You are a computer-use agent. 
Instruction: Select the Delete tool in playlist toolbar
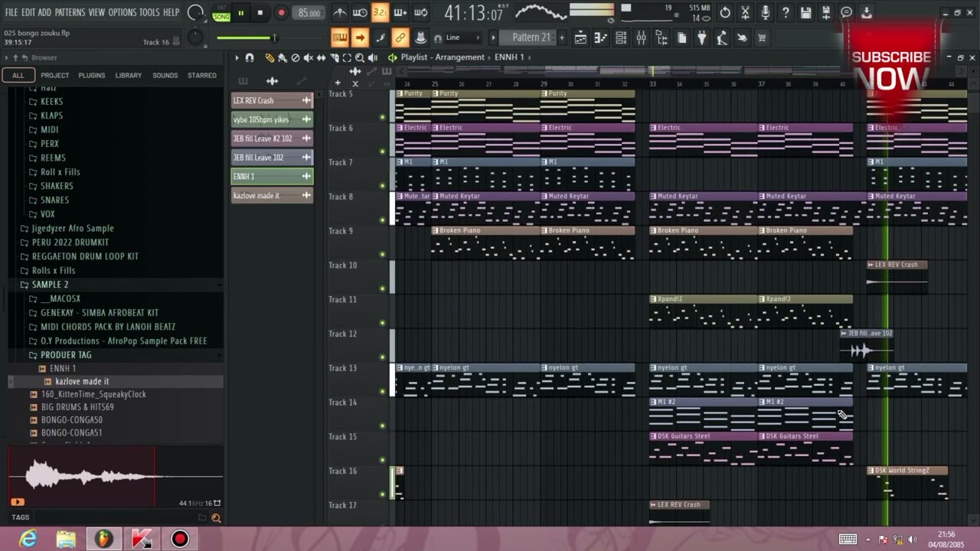[296, 57]
